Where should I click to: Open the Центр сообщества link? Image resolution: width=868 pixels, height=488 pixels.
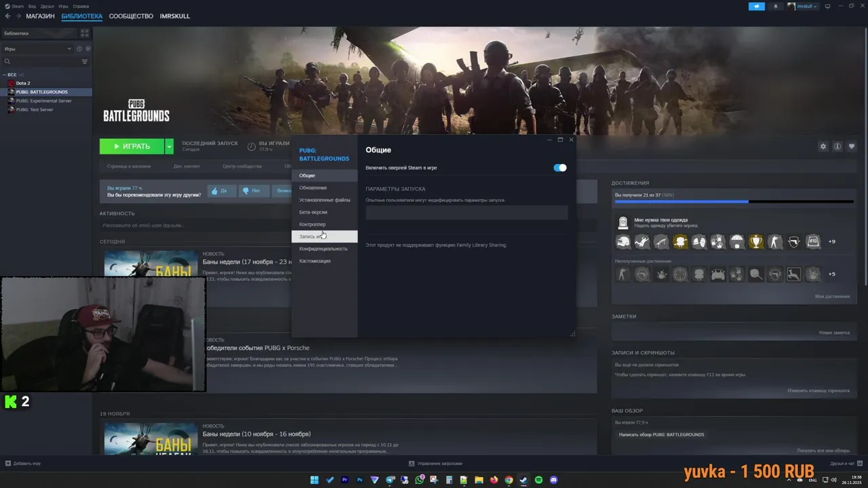click(x=242, y=166)
